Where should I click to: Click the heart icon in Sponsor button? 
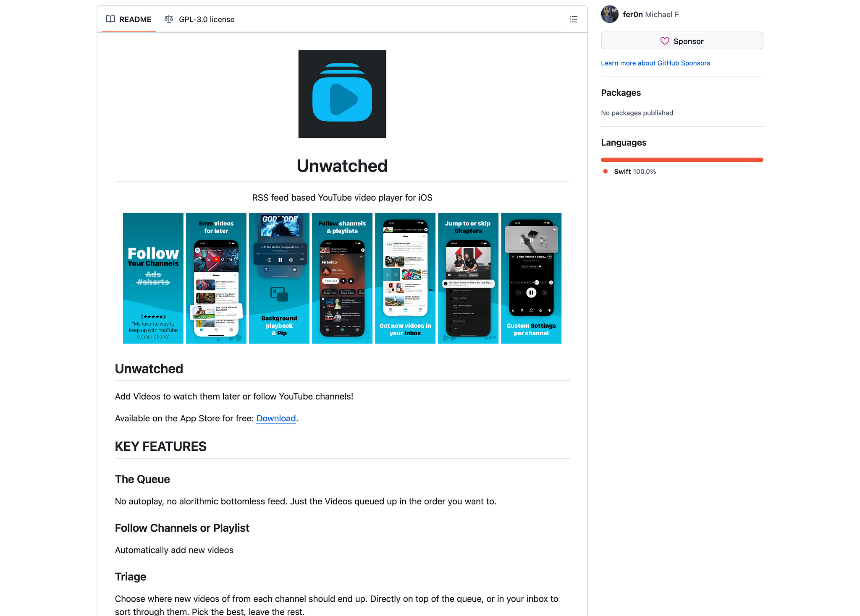click(x=664, y=41)
